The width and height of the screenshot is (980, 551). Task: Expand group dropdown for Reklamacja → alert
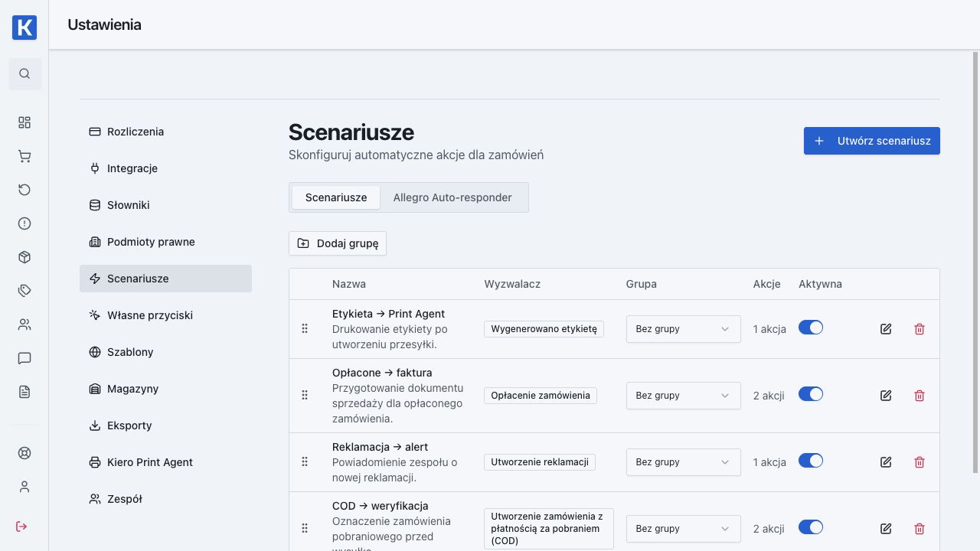pos(684,462)
